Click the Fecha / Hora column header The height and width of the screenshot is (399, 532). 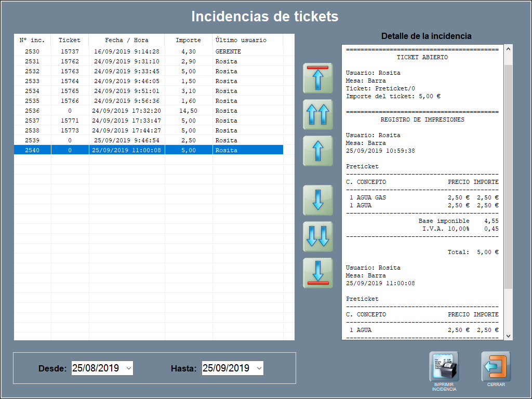pos(127,40)
